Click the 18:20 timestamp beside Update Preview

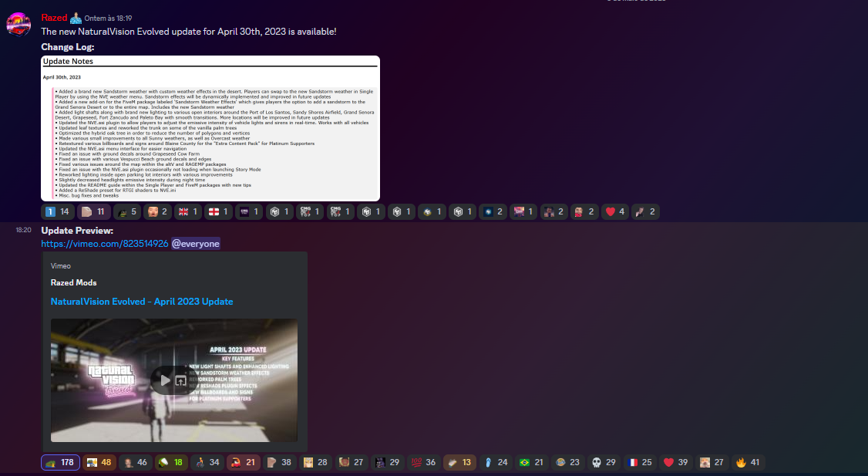point(23,230)
